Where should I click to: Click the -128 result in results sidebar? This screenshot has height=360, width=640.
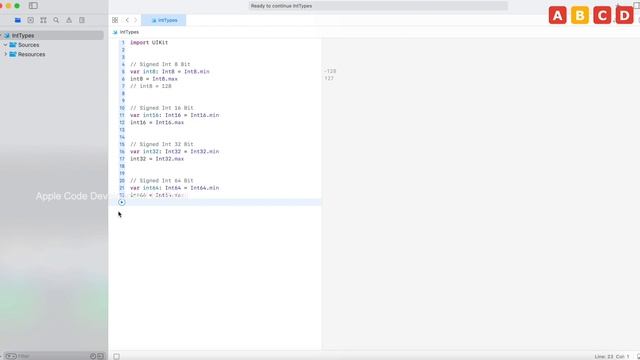pyautogui.click(x=330, y=71)
